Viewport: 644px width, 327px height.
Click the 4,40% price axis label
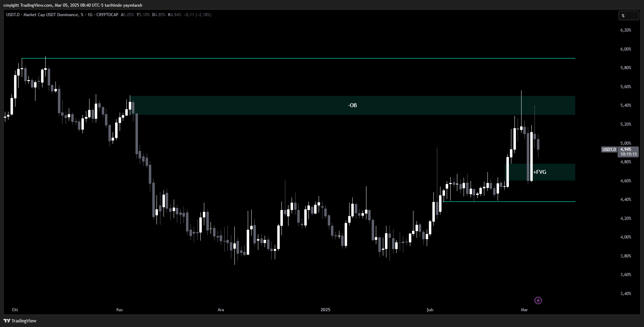[626, 200]
